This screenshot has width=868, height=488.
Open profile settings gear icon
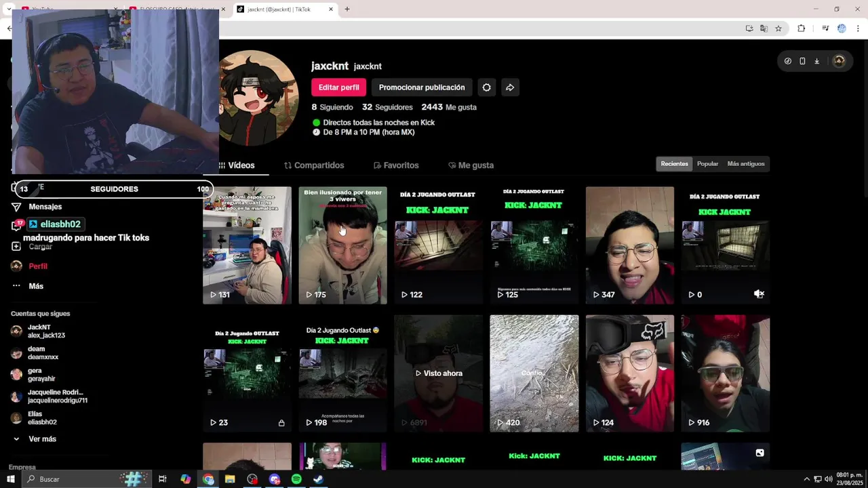point(486,87)
